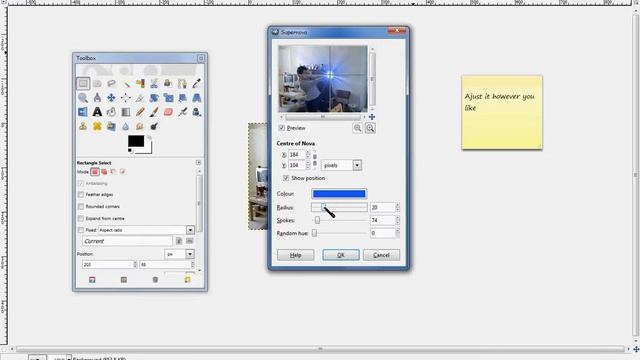The image size is (640, 360).
Task: Select the Eraser tool
Action: [168, 112]
